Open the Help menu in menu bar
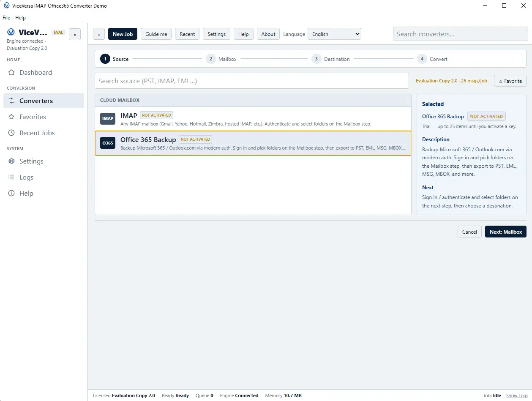Screen dimensions: 532x401 [20, 18]
